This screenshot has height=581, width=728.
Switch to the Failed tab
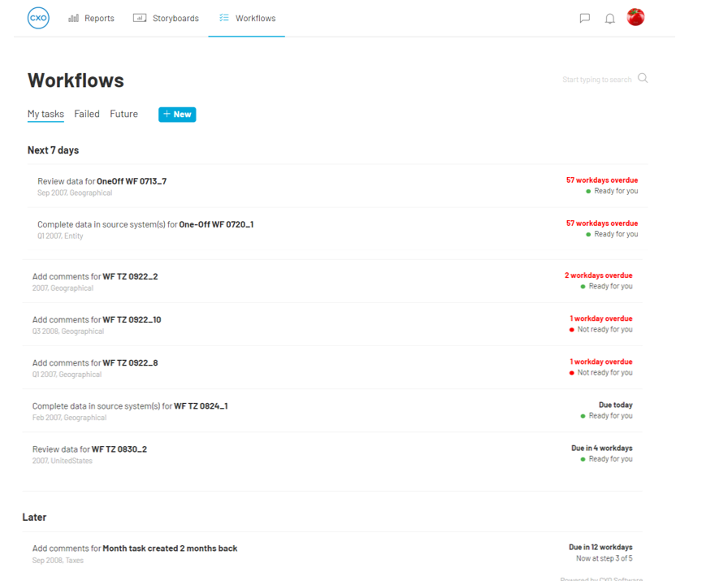[x=86, y=114]
